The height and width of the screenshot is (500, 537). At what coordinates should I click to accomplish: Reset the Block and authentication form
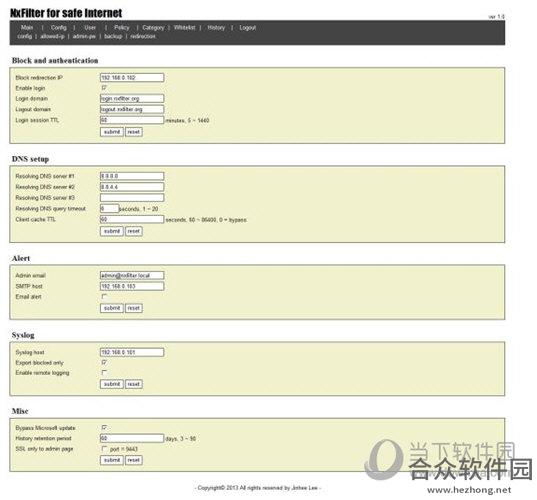click(x=134, y=132)
